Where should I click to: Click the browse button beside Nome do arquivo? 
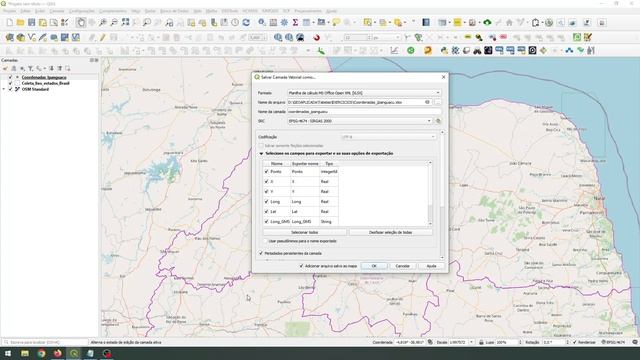tap(438, 102)
